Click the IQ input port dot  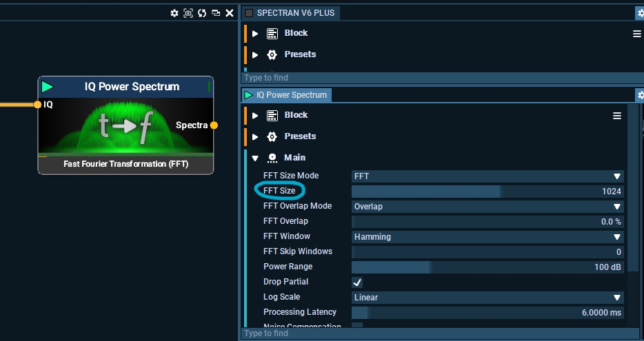point(38,105)
